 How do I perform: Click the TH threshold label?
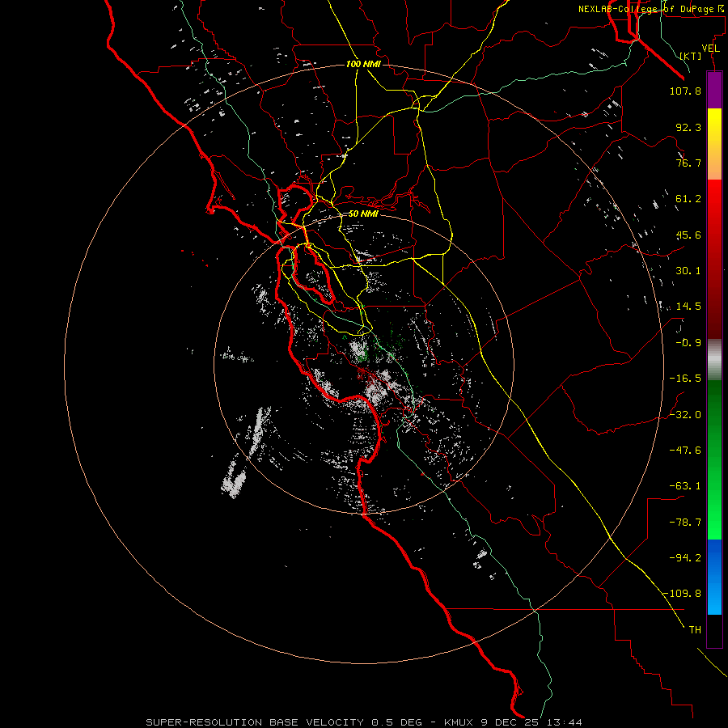[695, 630]
